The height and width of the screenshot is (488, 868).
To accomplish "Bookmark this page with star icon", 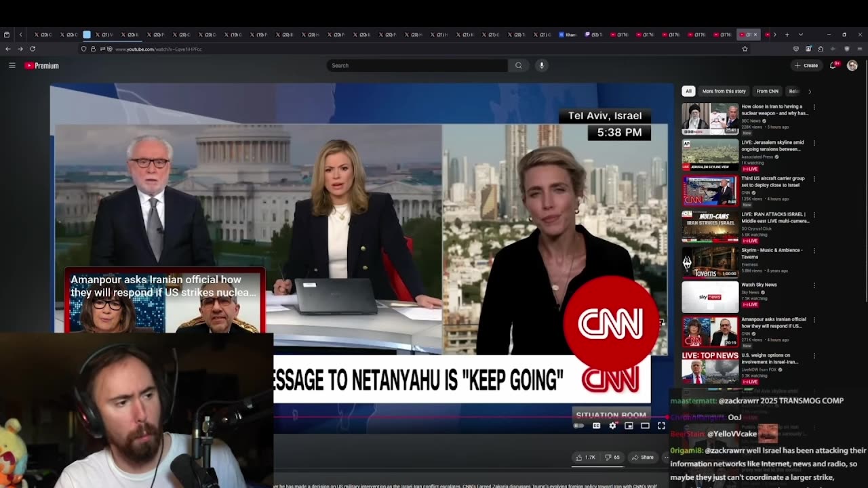I will (x=745, y=49).
